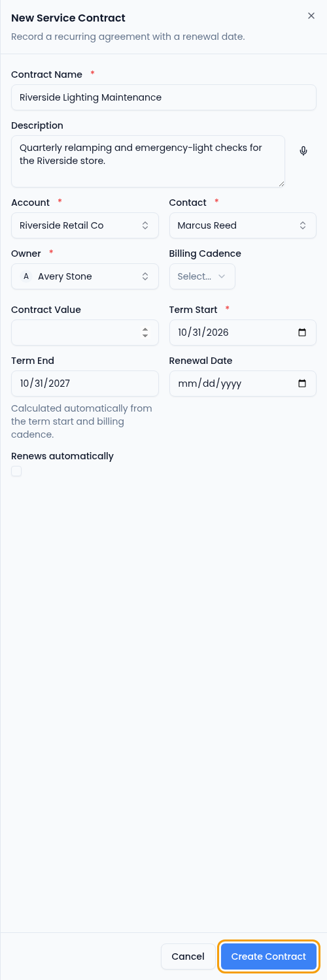Focus the Term End date field
Viewport: 327px width, 980px height.
click(85, 384)
